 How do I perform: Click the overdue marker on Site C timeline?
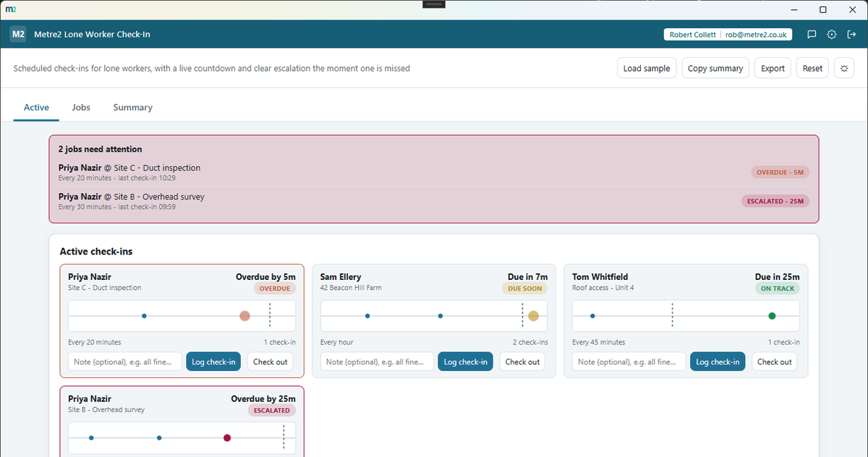click(x=244, y=316)
